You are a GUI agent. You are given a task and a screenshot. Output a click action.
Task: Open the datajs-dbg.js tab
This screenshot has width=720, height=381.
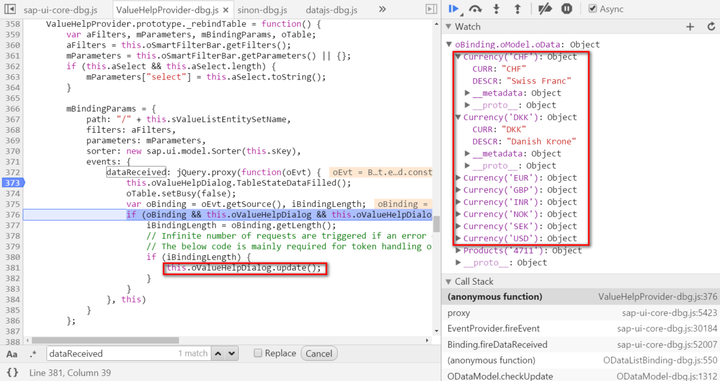point(332,10)
